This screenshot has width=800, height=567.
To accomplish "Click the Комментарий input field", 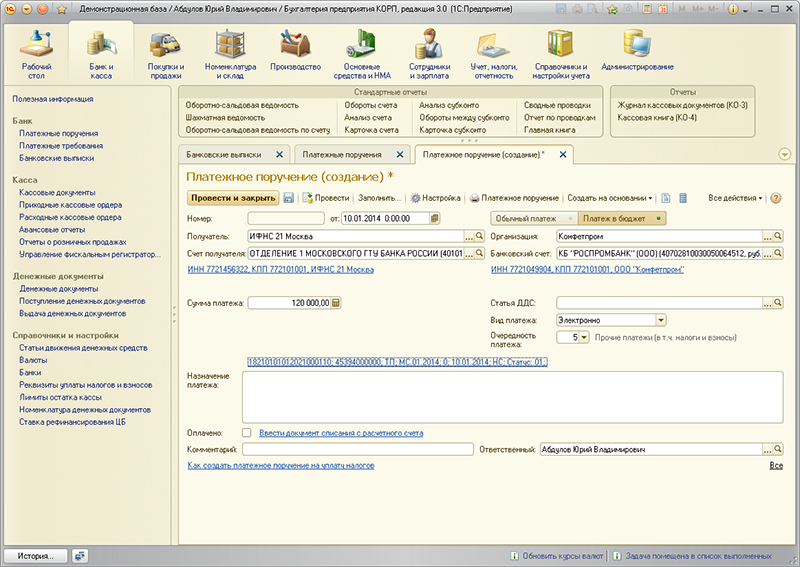I will point(358,449).
